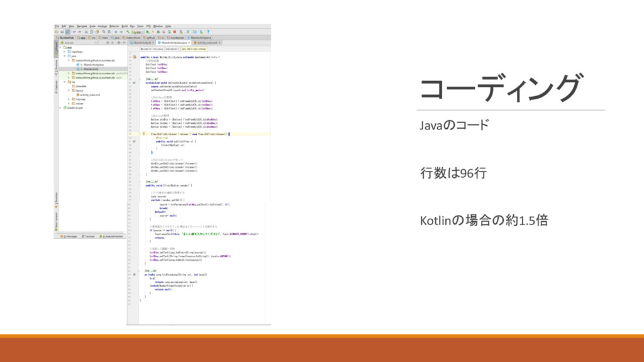Open the Captures side tool tab

[56, 85]
